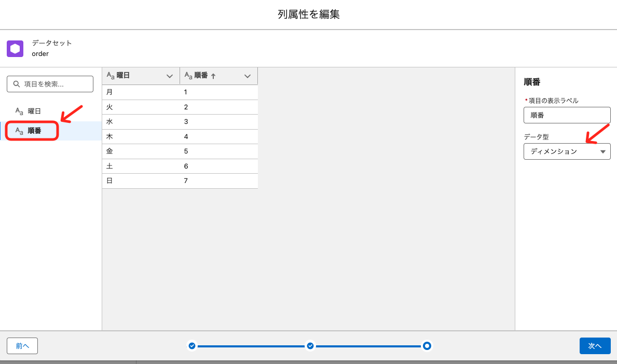Click the 列属性を編集 dialog title
Viewport: 617px width, 364px height.
[x=308, y=14]
